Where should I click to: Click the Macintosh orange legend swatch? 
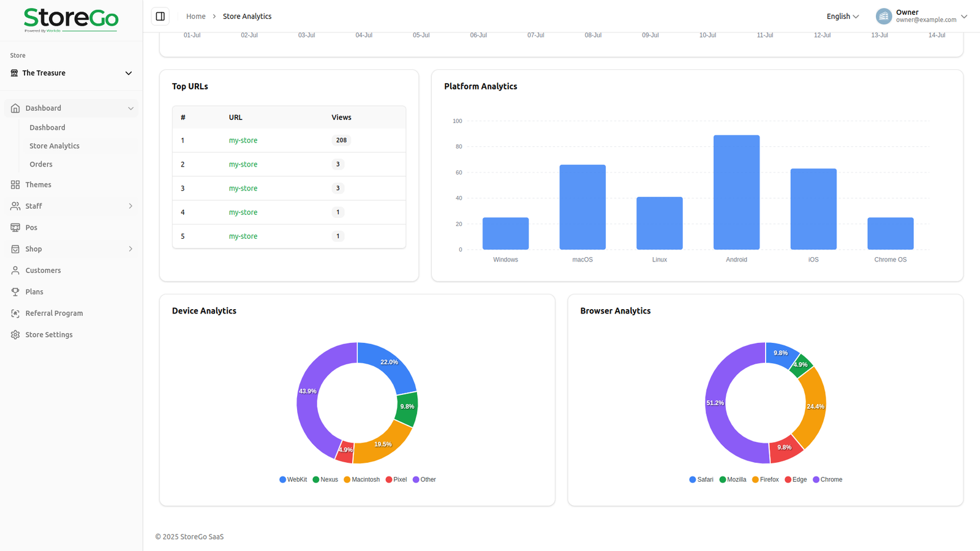pyautogui.click(x=347, y=480)
